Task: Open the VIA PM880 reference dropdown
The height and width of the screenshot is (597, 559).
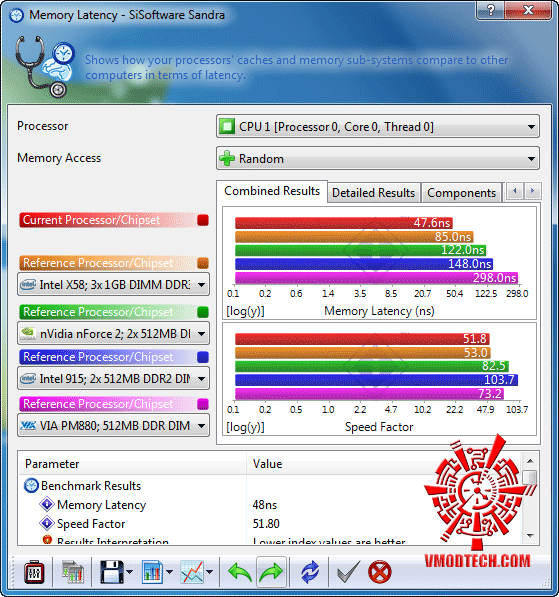Action: tap(113, 425)
